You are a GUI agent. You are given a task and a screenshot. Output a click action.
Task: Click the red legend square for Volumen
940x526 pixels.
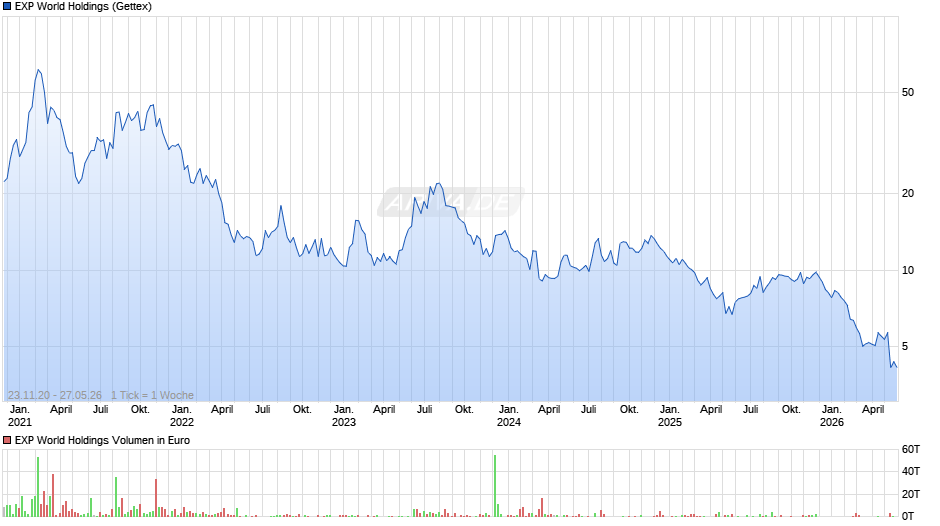7,440
